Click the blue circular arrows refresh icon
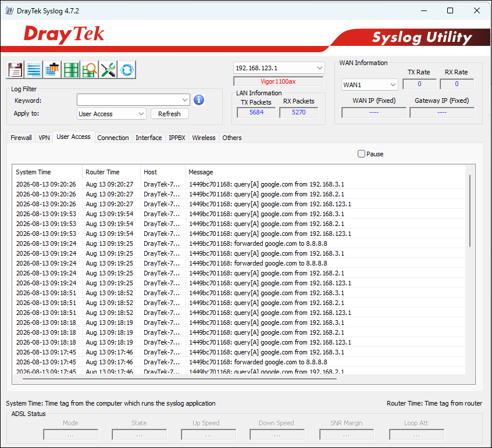The width and height of the screenshot is (492, 448). click(127, 70)
